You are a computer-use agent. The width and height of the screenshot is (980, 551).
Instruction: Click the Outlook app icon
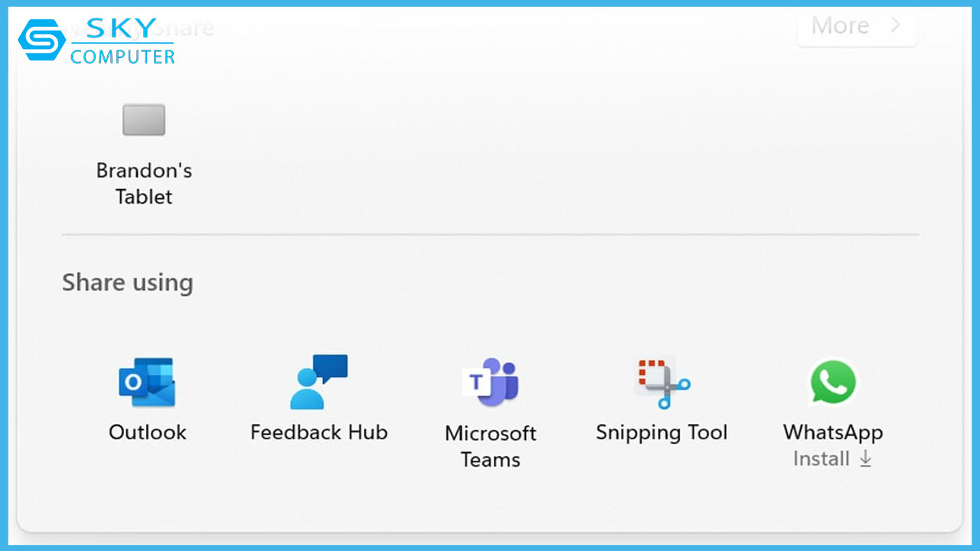click(147, 382)
